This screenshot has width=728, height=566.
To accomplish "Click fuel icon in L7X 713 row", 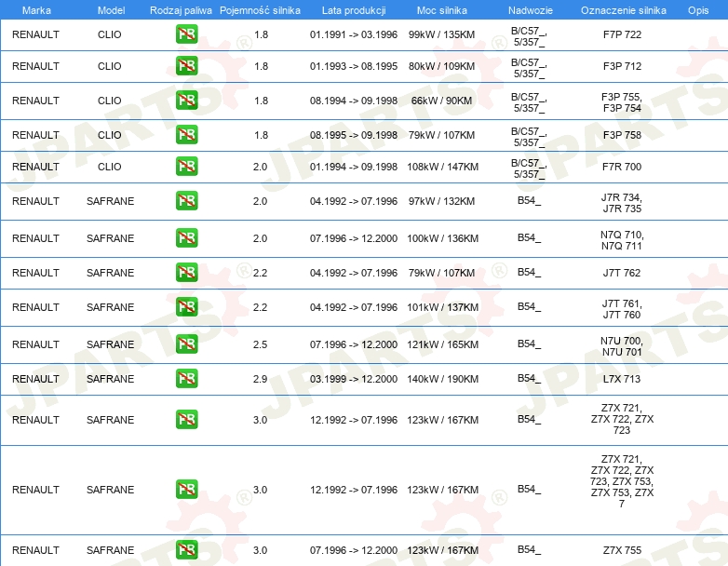I will (x=186, y=378).
